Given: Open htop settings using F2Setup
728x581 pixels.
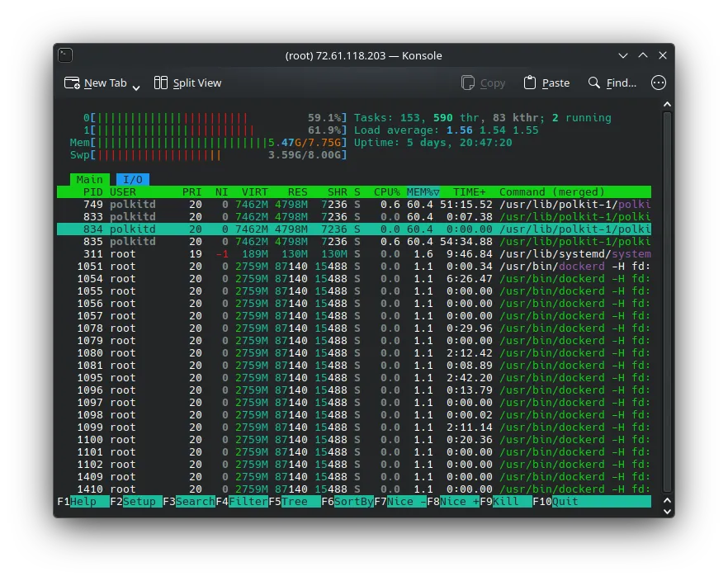Looking at the screenshot, I should click(x=135, y=501).
